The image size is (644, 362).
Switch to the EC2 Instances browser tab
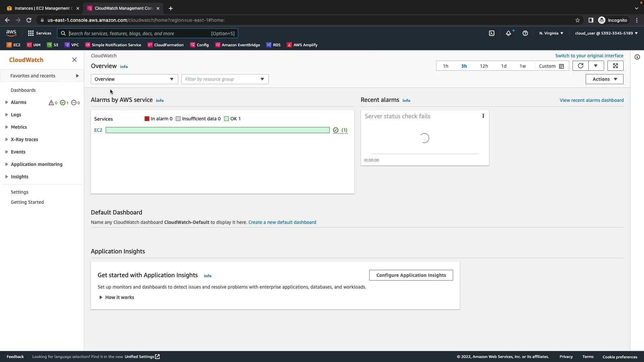pos(42,8)
